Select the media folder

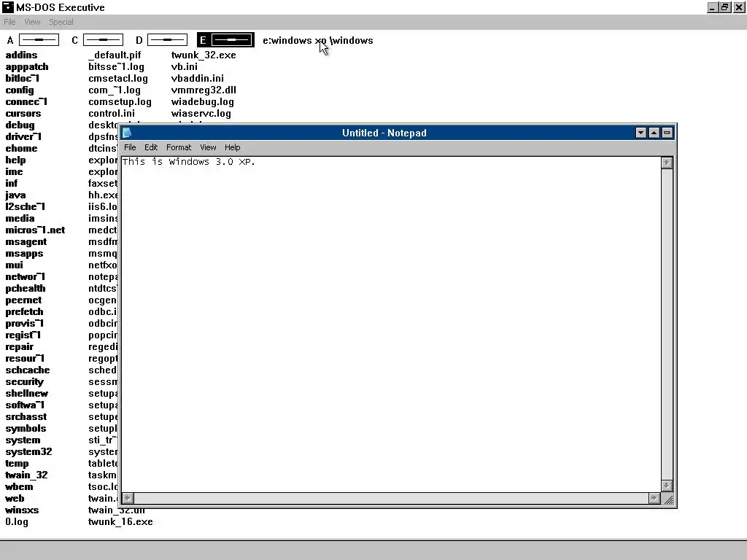(x=20, y=219)
